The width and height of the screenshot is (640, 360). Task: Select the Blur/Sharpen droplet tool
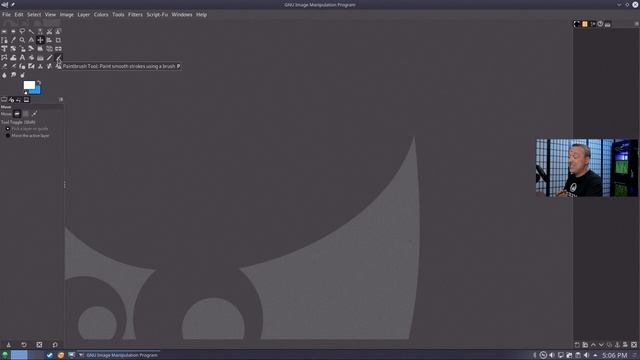click(x=4, y=75)
